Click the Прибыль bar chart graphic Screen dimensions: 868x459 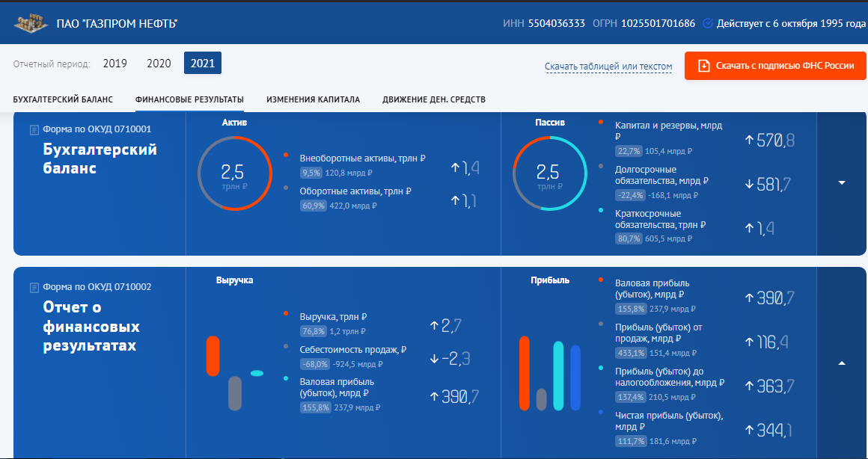[549, 374]
